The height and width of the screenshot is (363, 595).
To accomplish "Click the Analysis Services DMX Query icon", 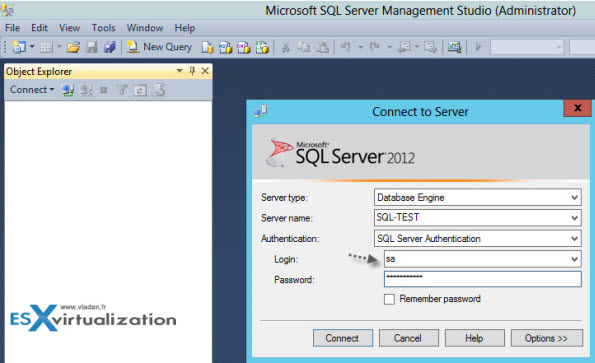I will [244, 47].
